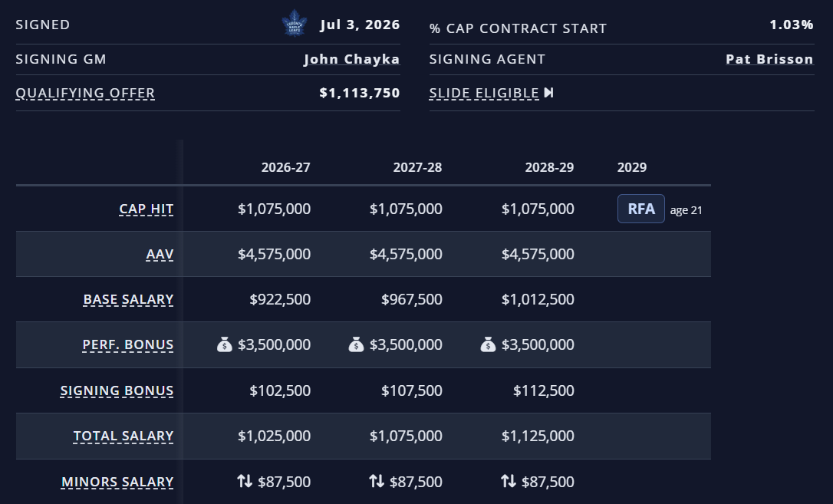Click the Cap Hit row label
Image resolution: width=833 pixels, height=504 pixels.
click(146, 209)
